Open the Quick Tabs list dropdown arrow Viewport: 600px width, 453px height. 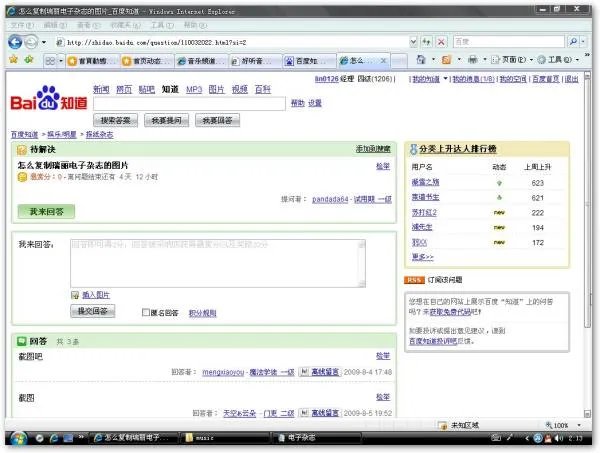(x=60, y=61)
